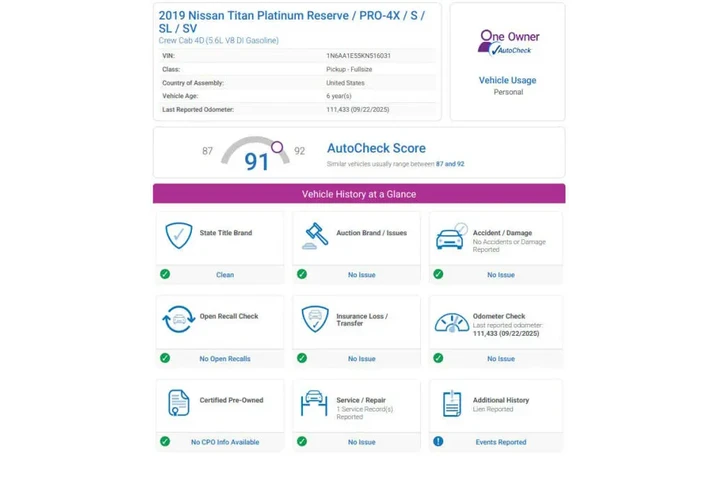Select the No Open Recalls status link
The height and width of the screenshot is (480, 720).
tap(225, 358)
